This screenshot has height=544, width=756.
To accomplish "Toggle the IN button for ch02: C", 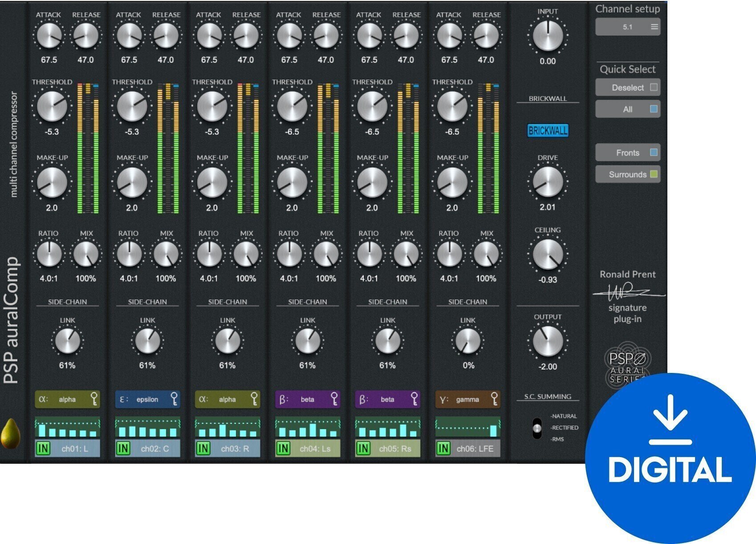I will [x=123, y=448].
